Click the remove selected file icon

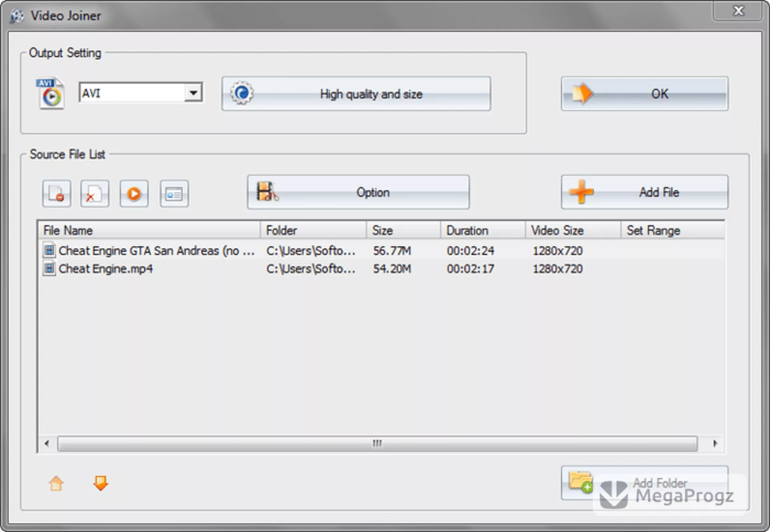(57, 194)
